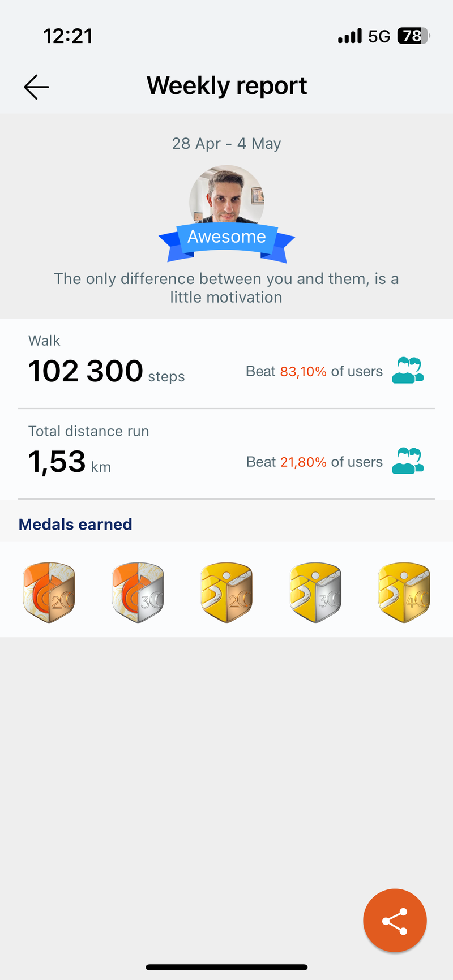Tap the motivational quote text

point(226,288)
